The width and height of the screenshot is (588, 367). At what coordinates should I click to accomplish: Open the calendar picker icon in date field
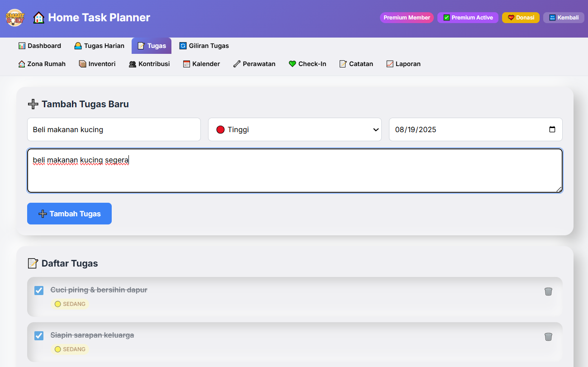pos(552,129)
